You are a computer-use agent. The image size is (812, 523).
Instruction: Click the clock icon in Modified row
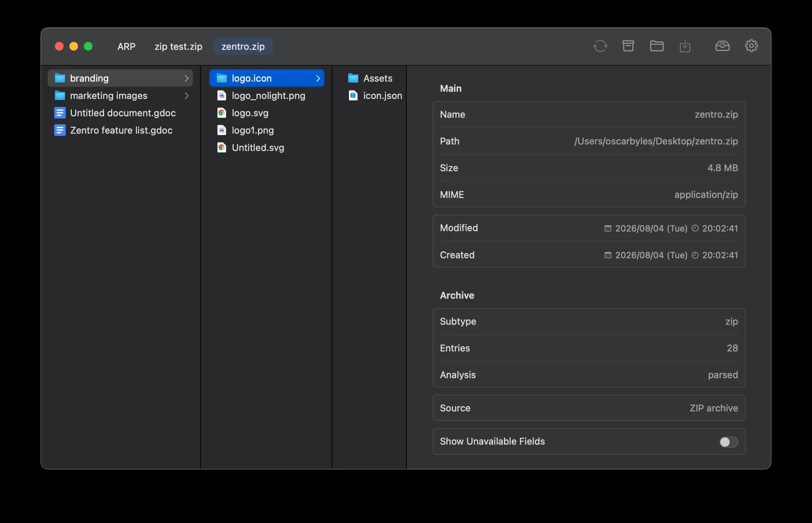coord(695,228)
